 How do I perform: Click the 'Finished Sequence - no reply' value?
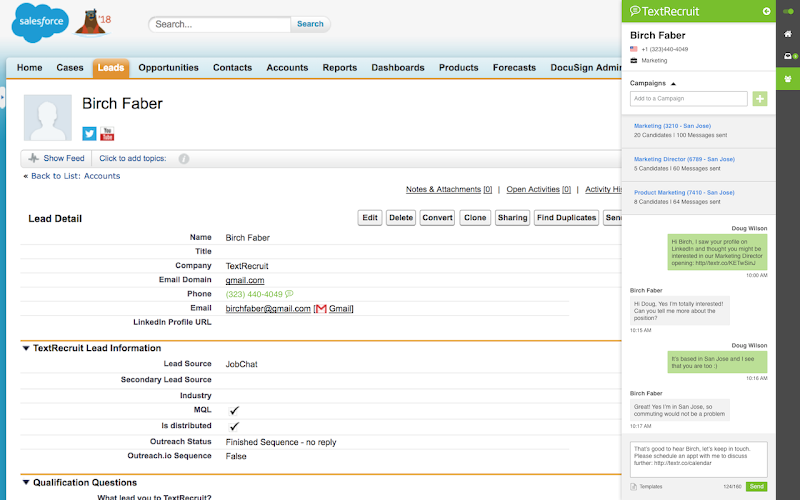click(x=281, y=442)
